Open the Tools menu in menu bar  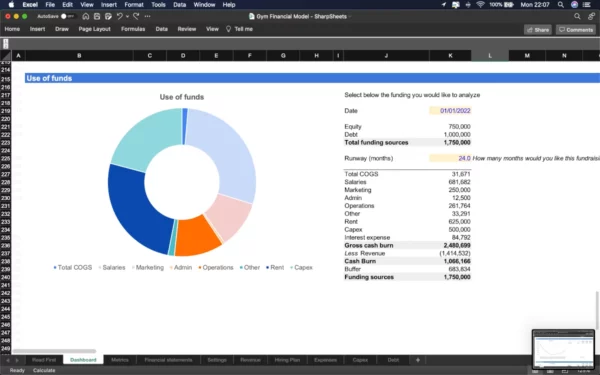tap(158, 5)
